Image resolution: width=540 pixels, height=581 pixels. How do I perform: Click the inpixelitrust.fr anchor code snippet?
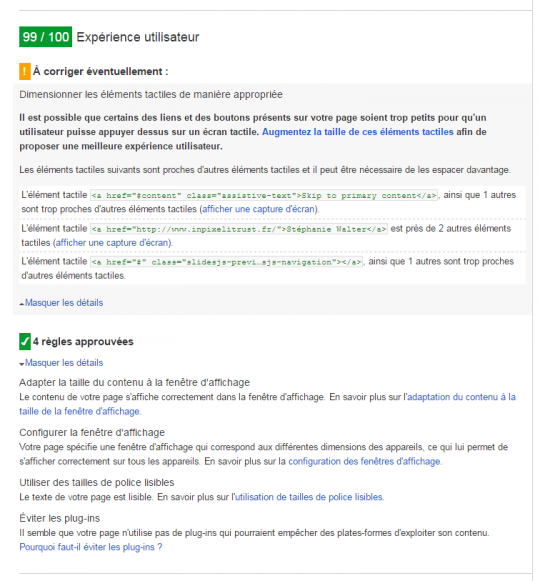tap(239, 229)
